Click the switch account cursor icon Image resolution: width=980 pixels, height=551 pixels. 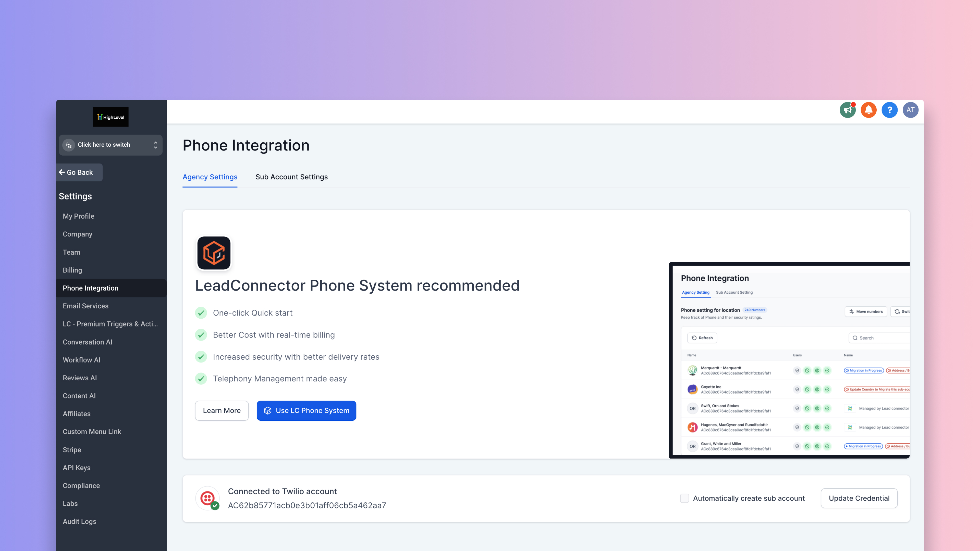coord(68,145)
